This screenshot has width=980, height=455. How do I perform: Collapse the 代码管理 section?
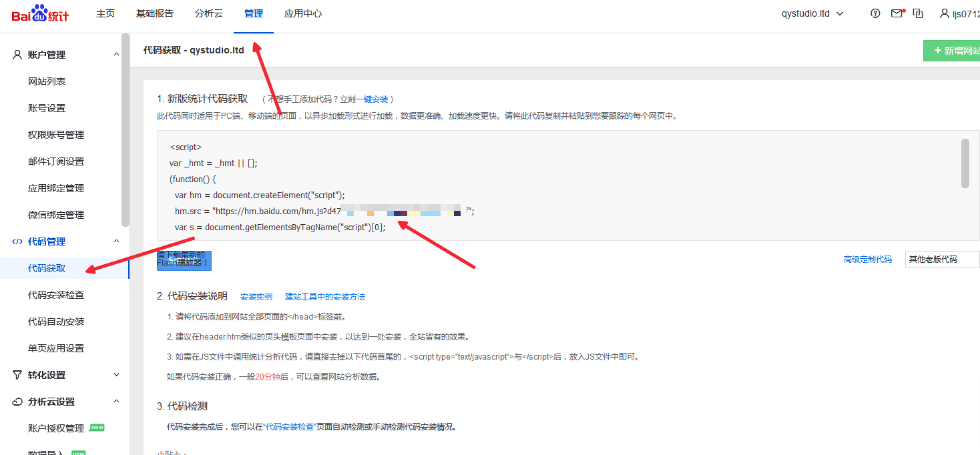pos(116,242)
